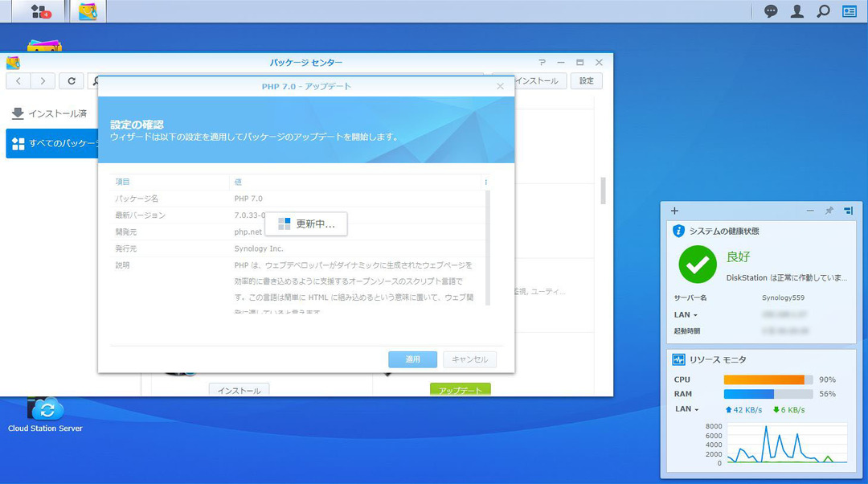Image resolution: width=868 pixels, height=484 pixels.
Task: Close the PHP 7.0 update dialog
Action: 500,86
